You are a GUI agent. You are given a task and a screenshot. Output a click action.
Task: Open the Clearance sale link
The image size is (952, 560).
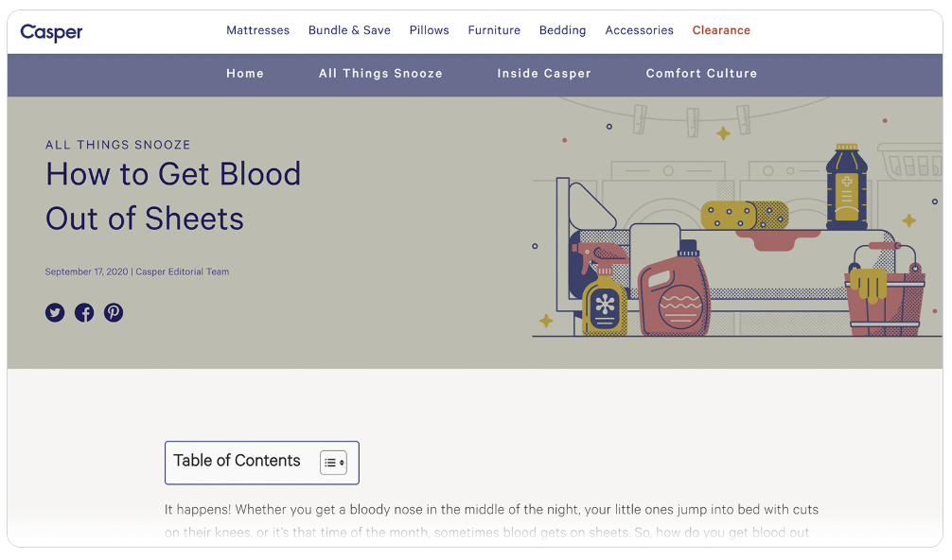coord(720,30)
